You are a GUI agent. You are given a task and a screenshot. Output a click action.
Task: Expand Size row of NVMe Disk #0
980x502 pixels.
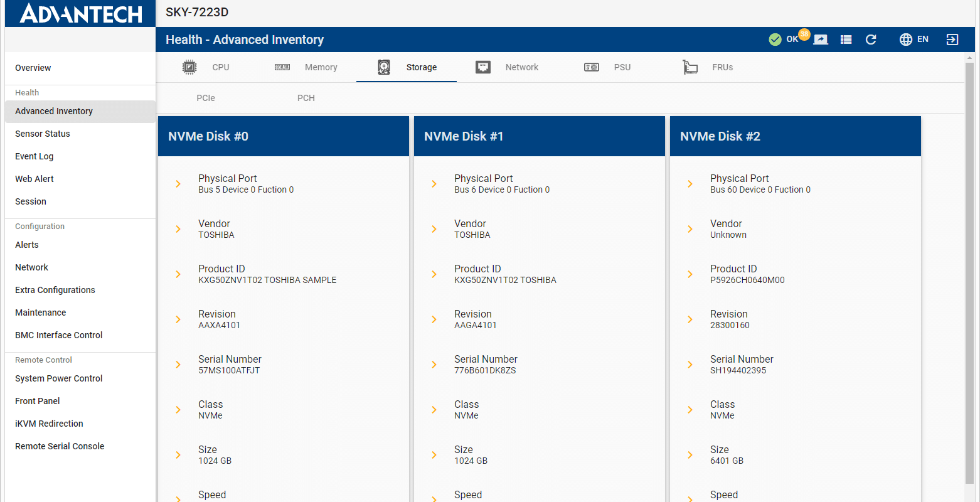coord(178,455)
